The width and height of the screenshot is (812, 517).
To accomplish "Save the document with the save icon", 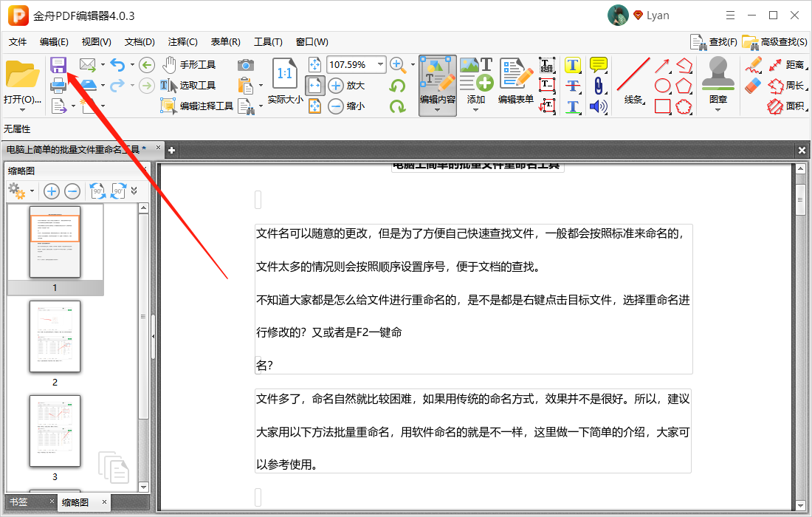I will 59,65.
